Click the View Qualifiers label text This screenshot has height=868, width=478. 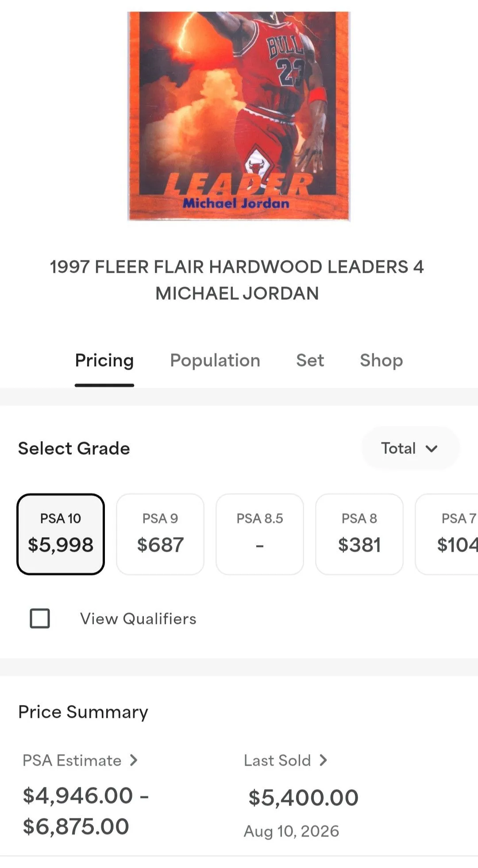point(138,618)
